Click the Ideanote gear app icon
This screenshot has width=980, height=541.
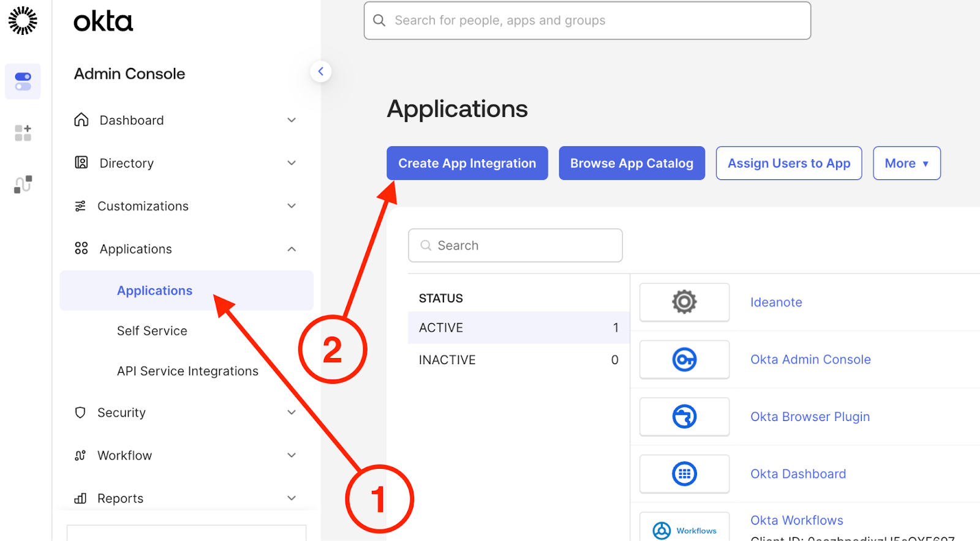(685, 302)
